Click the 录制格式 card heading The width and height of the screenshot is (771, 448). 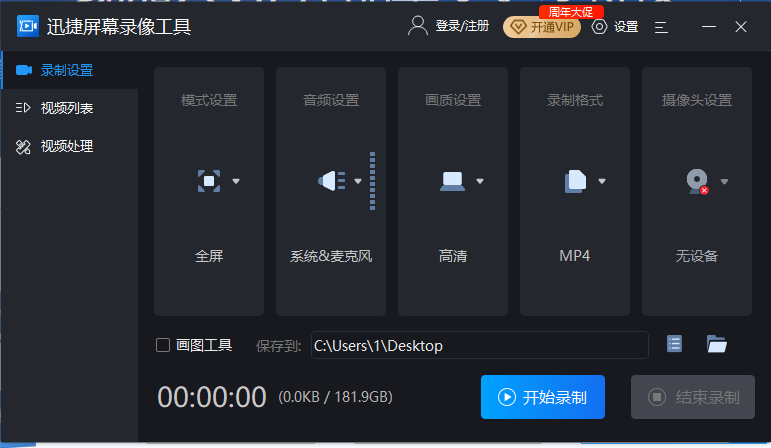pos(575,100)
